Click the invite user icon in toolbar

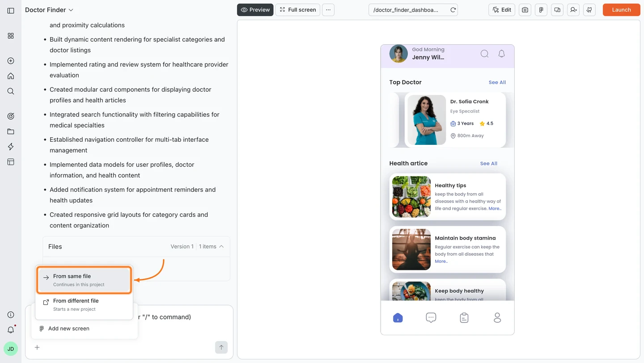pyautogui.click(x=573, y=10)
